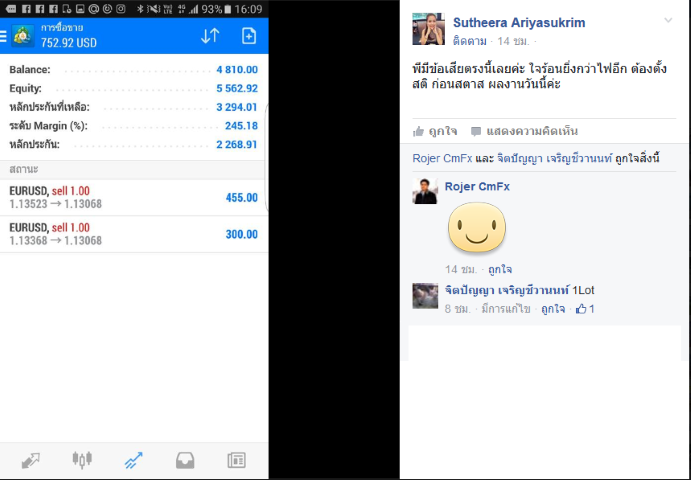The width and height of the screenshot is (691, 480).
Task: Like Rojer CmFx's comment via ถูกใจ
Action: click(500, 269)
